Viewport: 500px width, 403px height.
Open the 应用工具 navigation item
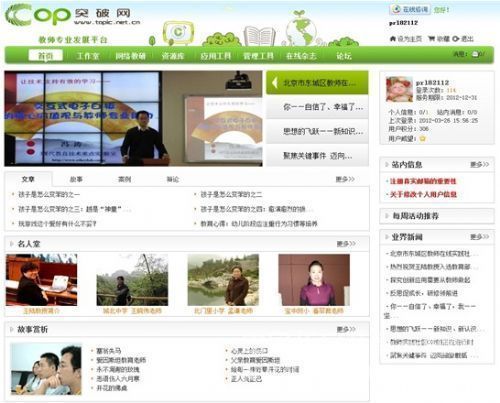[215, 56]
